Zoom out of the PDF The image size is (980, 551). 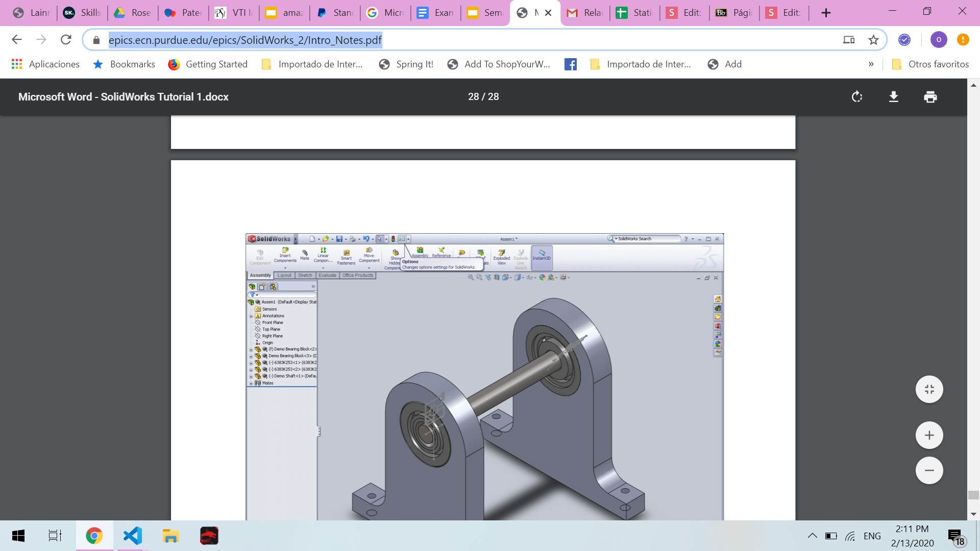click(x=929, y=470)
